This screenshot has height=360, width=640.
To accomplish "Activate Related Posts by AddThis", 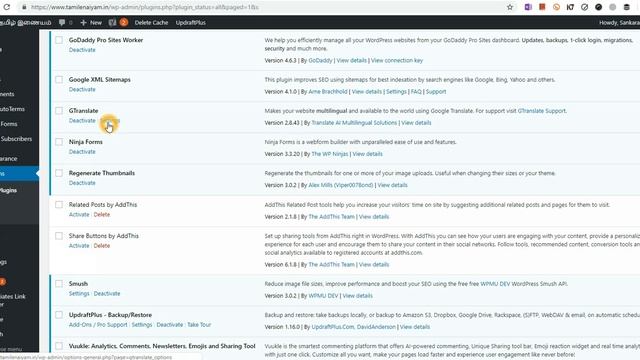I will point(79,214).
